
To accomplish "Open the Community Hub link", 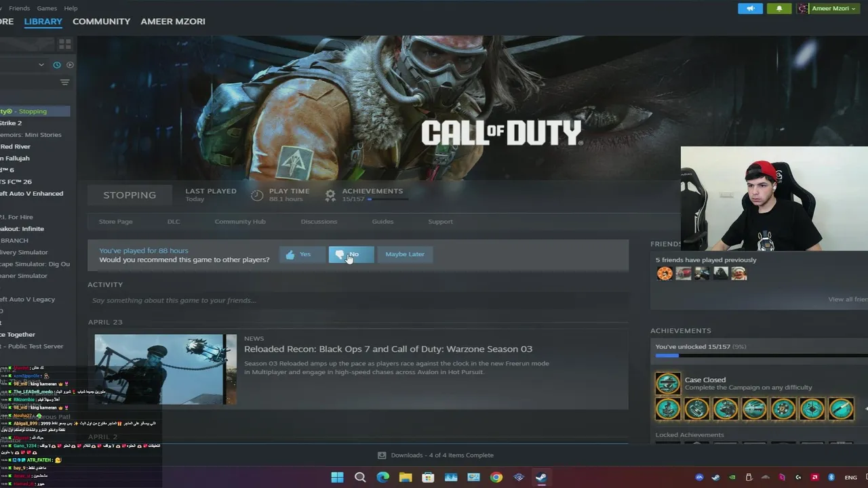I will [240, 222].
